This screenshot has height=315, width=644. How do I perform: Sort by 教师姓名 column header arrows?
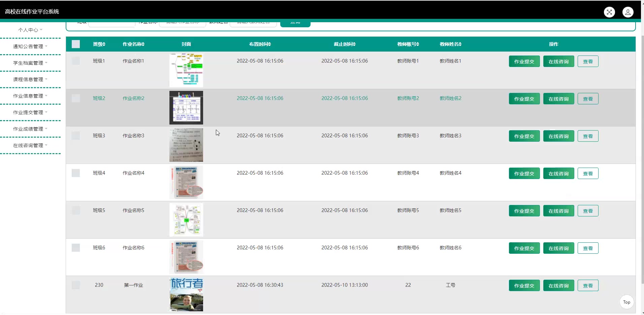click(460, 44)
